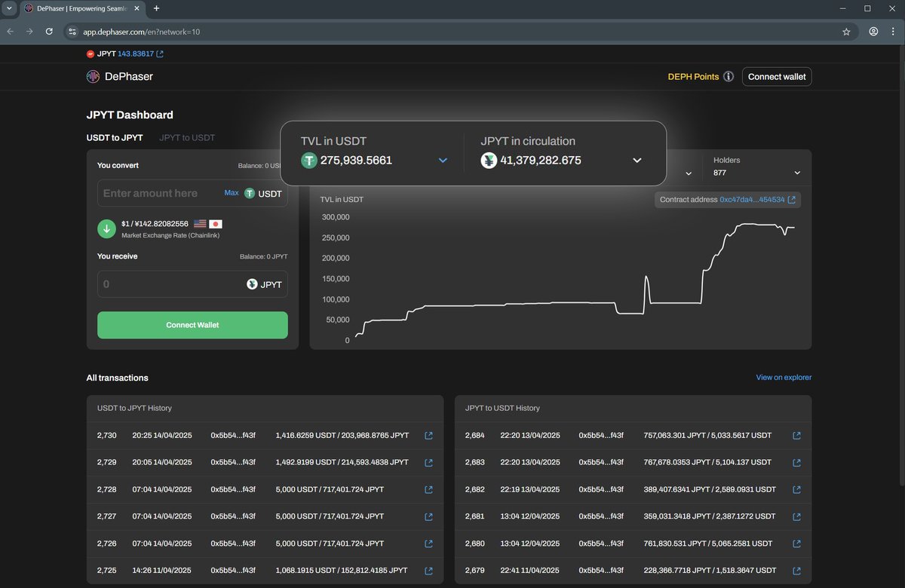Click address 0x5b54...f43f in row 2,730
Screen dimensions: 905x588
[233, 436]
